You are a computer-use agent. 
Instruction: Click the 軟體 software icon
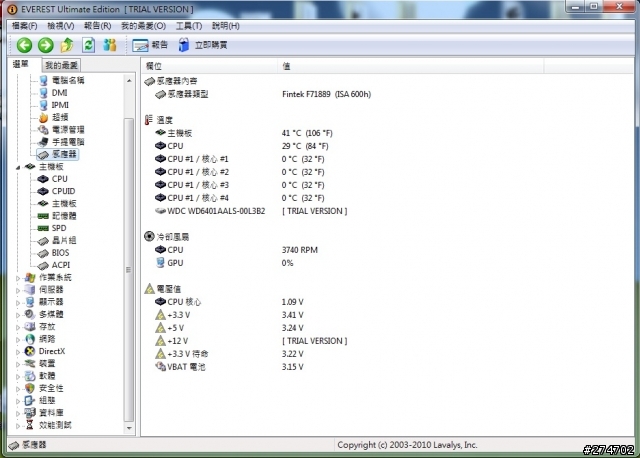pos(30,376)
